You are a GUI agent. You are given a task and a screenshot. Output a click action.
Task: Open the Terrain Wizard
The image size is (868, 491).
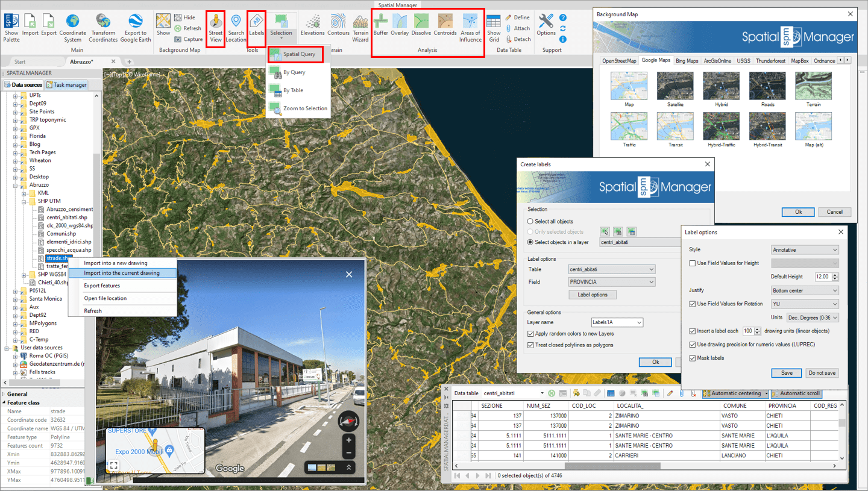tap(360, 28)
